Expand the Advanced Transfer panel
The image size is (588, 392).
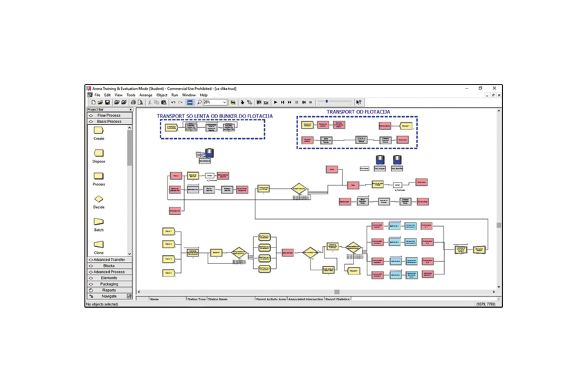tap(109, 260)
